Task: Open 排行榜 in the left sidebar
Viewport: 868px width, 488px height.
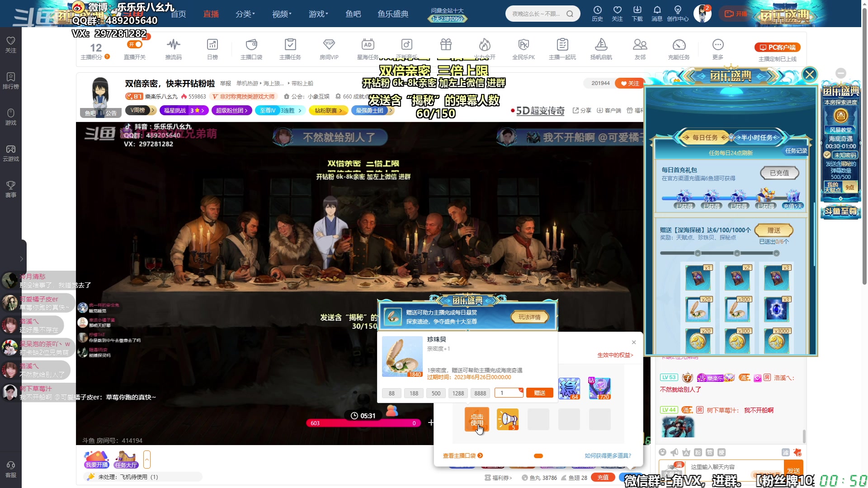Action: (11, 80)
